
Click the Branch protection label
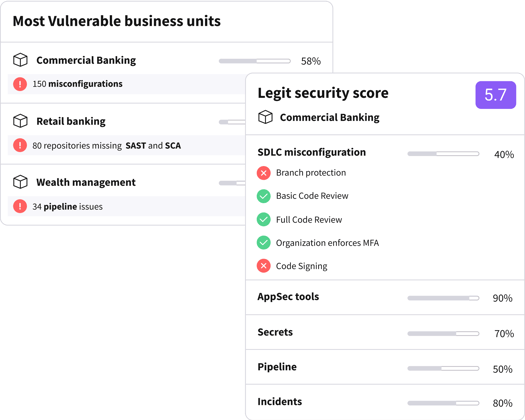point(311,173)
